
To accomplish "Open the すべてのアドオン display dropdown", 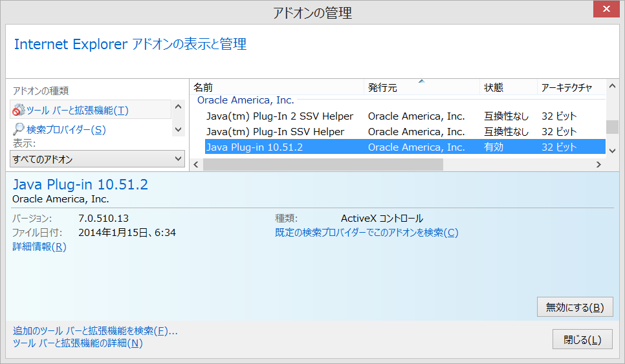I will tap(97, 159).
